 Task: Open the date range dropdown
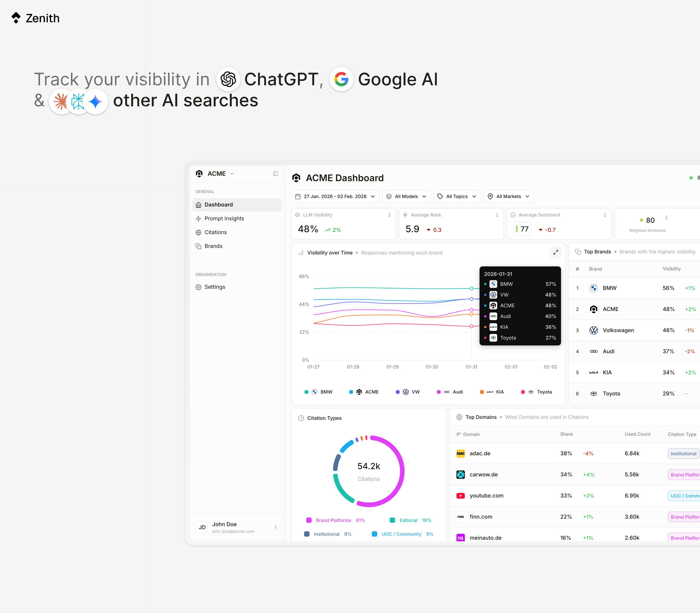[x=335, y=196]
